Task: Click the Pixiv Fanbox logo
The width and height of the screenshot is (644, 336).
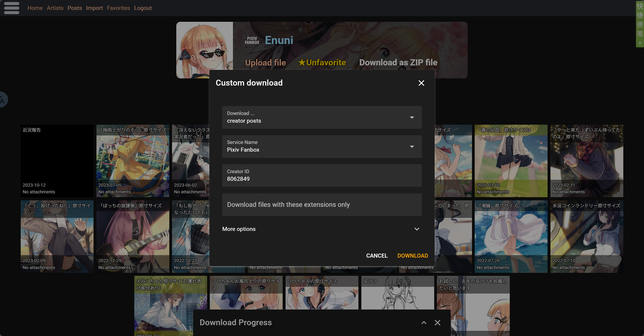Action: tap(252, 40)
